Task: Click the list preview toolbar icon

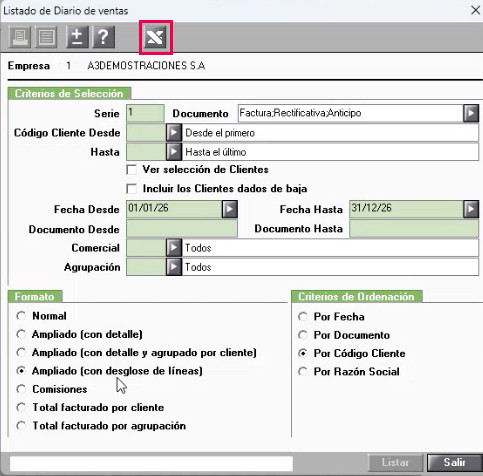Action: click(46, 37)
